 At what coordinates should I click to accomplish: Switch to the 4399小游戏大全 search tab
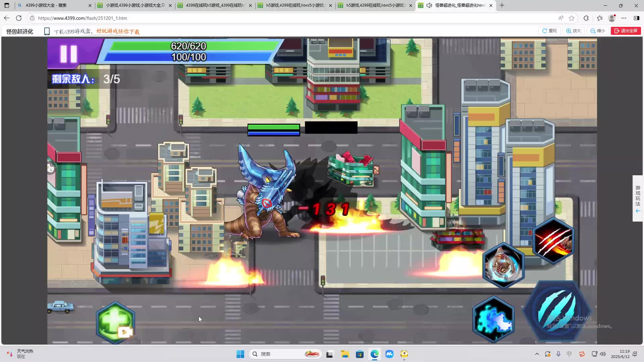click(x=46, y=5)
